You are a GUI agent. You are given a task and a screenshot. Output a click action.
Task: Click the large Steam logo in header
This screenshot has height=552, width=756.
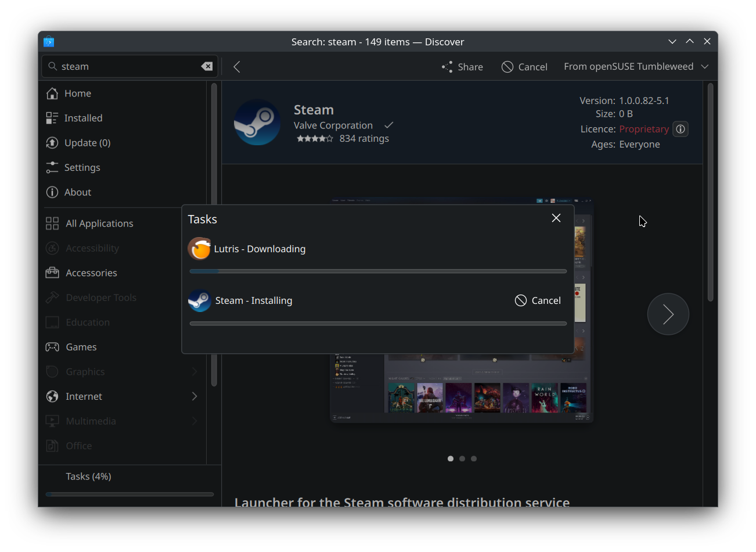coord(257,122)
